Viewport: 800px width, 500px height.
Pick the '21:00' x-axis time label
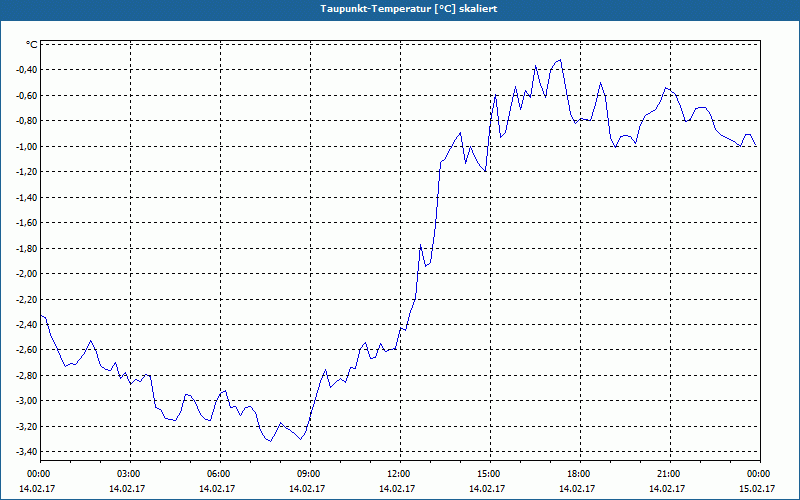pos(670,474)
